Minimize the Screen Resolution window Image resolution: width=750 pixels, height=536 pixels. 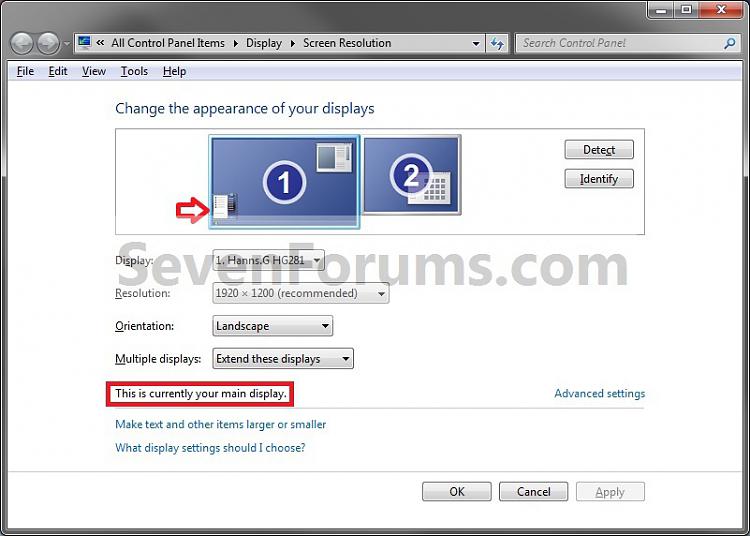coord(661,9)
